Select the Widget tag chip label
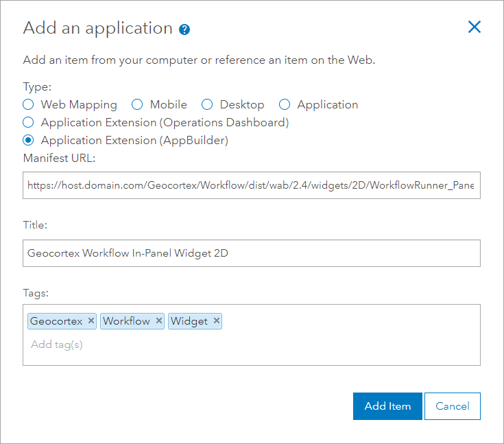This screenshot has height=444, width=504. [x=189, y=321]
